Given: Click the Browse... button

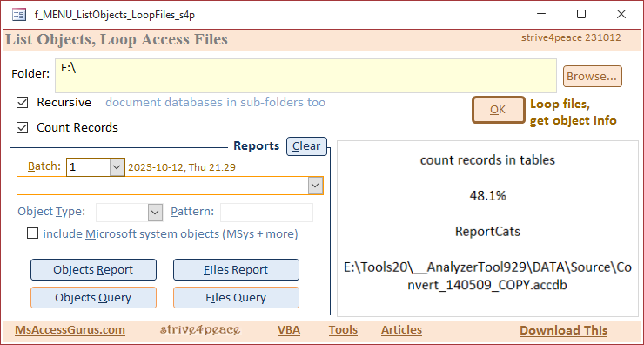Looking at the screenshot, I should pyautogui.click(x=592, y=76).
